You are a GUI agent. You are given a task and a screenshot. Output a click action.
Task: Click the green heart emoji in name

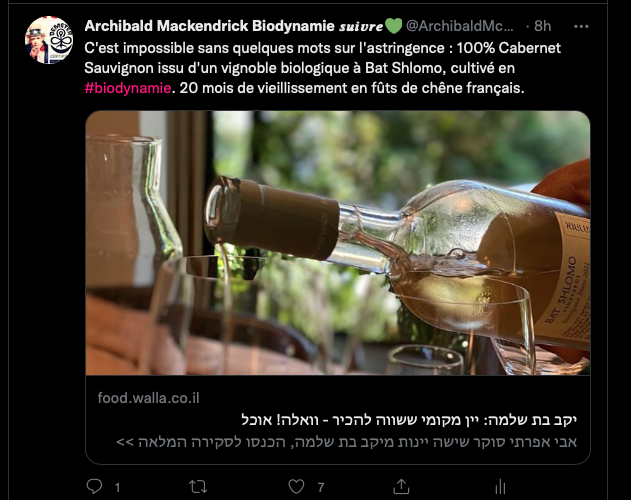(394, 26)
